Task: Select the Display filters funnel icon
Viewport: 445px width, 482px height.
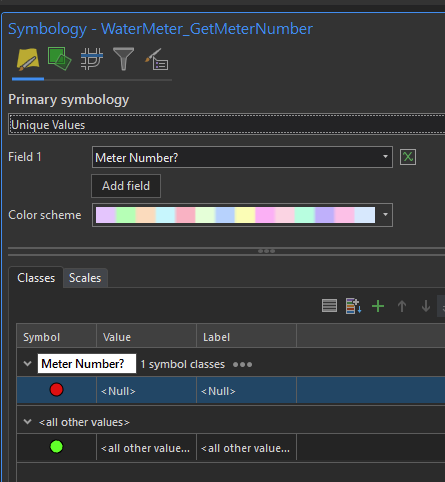Action: (x=123, y=59)
